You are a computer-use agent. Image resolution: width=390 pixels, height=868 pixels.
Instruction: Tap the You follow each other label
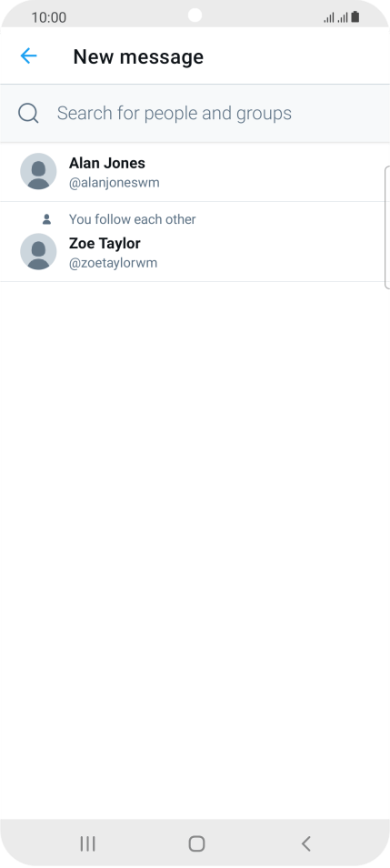(132, 219)
